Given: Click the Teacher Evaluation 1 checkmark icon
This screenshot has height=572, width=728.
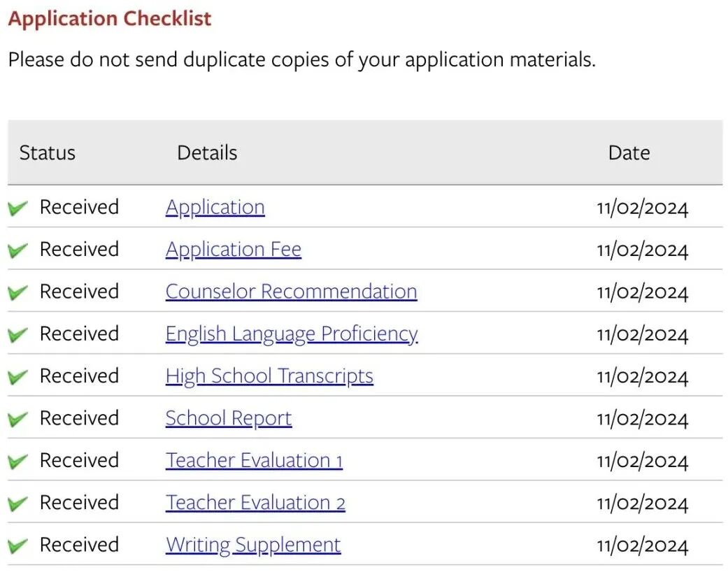Looking at the screenshot, I should pos(18,461).
